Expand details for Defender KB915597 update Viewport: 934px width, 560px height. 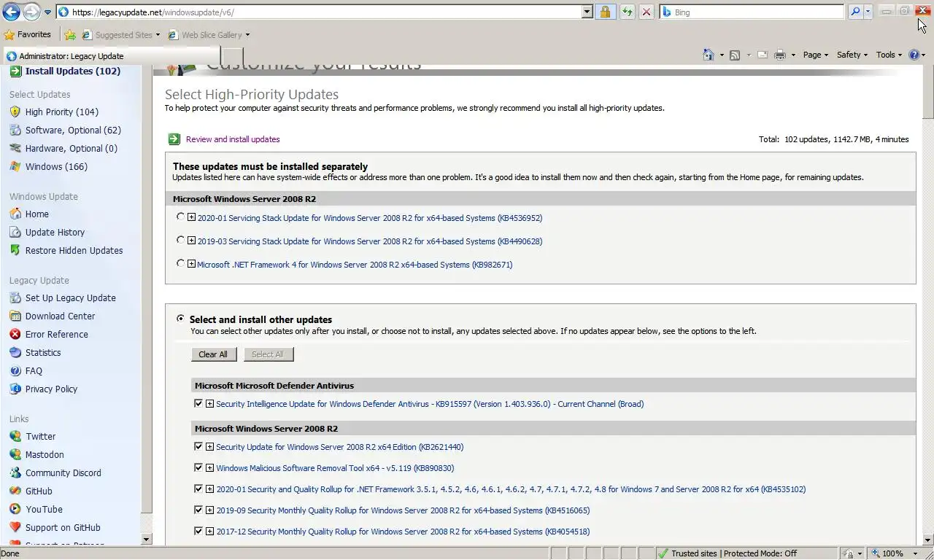[x=209, y=404]
